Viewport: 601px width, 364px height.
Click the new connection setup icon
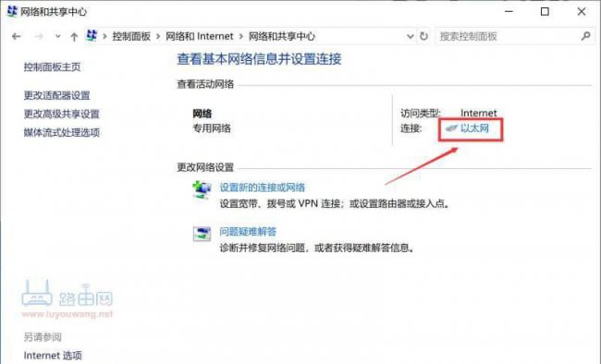coord(202,189)
